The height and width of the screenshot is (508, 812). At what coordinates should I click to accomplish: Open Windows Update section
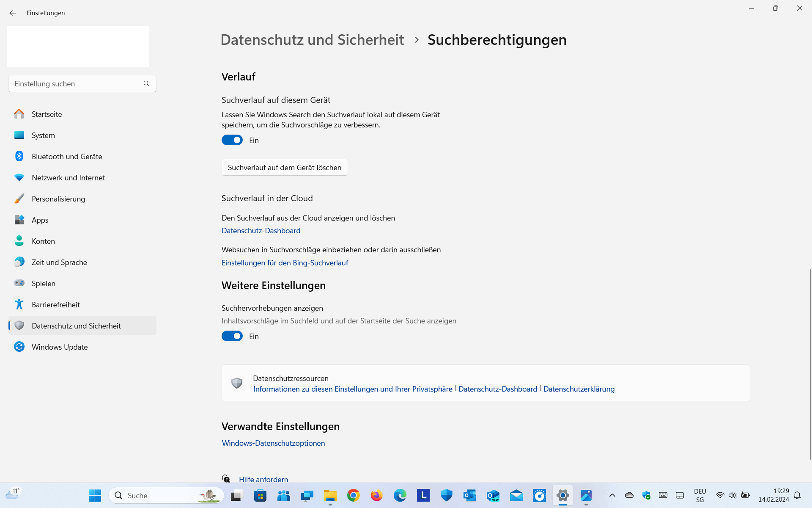60,347
